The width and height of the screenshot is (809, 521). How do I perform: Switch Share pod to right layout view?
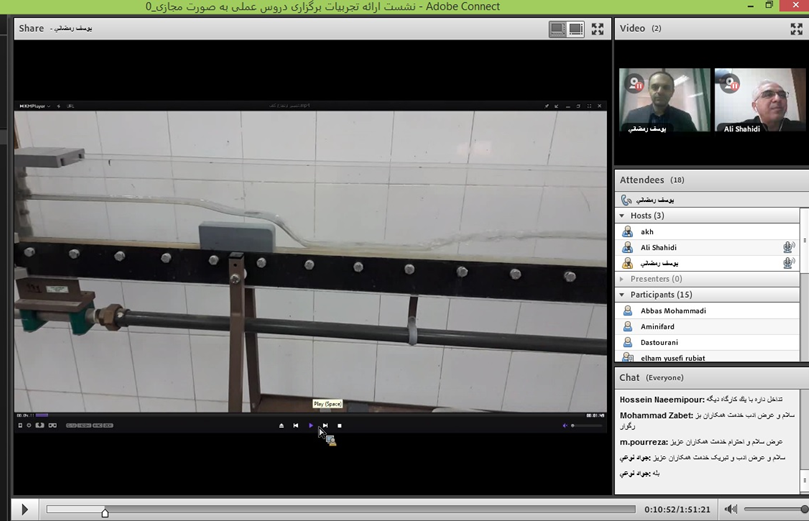pyautogui.click(x=576, y=29)
